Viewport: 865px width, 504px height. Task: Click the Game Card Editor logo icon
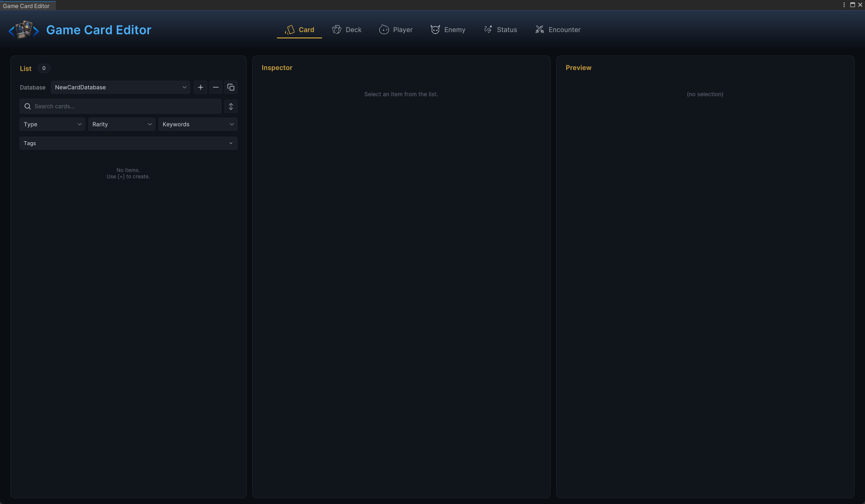point(24,30)
